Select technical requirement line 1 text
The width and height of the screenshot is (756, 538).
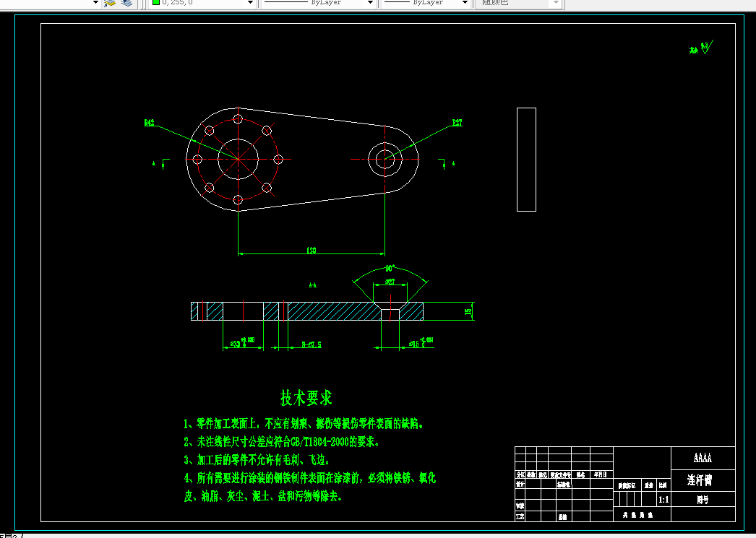click(x=304, y=424)
